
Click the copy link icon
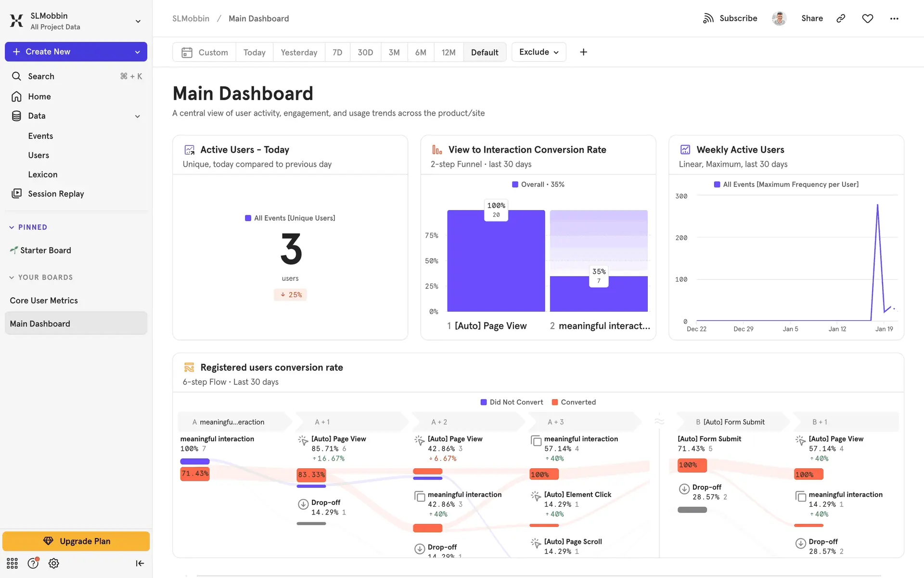pyautogui.click(x=841, y=18)
